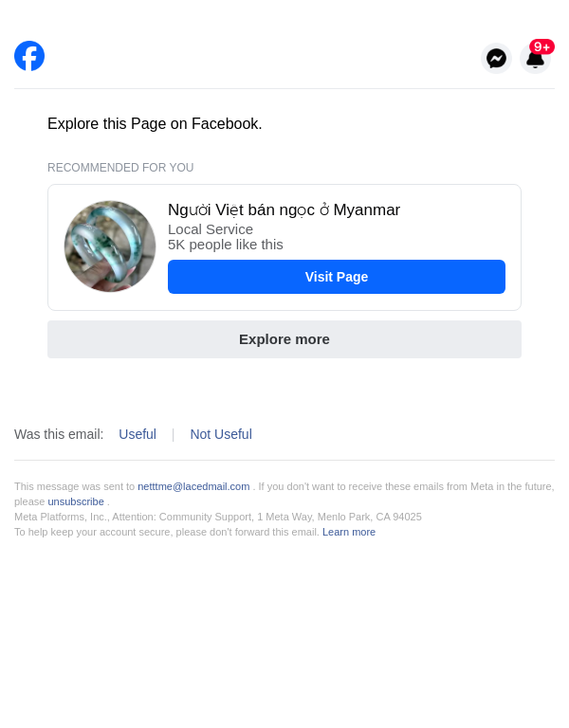Click the Local Service category text
Screen dimensions: 569x728
coord(211,229)
